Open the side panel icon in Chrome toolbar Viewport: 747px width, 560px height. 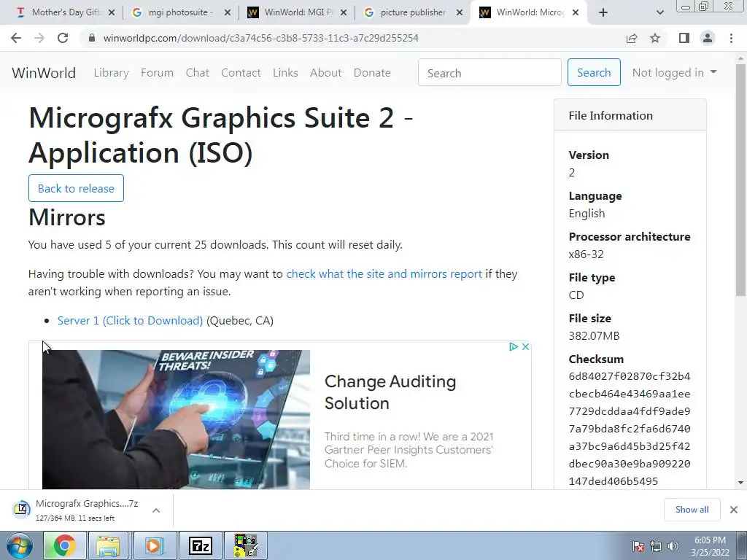(x=684, y=38)
